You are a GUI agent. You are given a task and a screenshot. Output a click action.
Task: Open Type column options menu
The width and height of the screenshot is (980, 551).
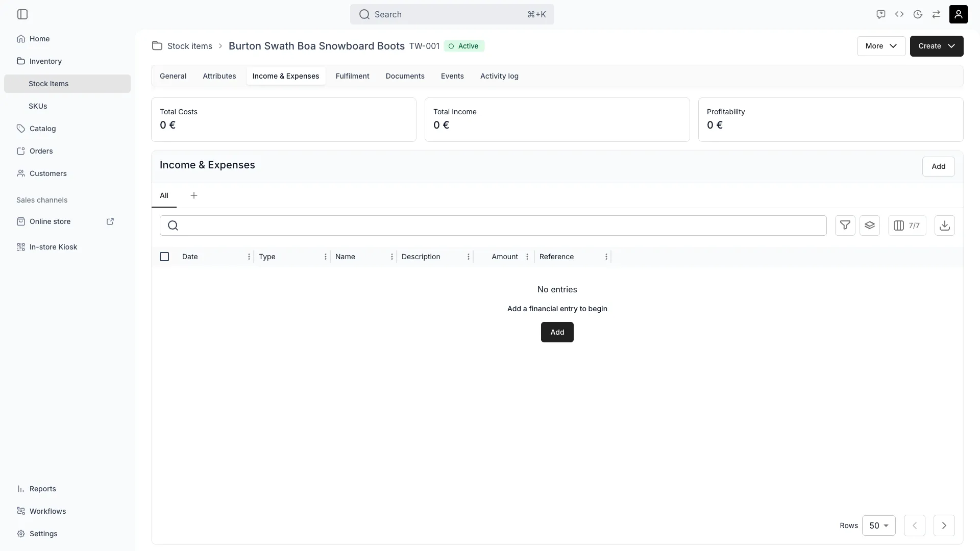pyautogui.click(x=326, y=257)
